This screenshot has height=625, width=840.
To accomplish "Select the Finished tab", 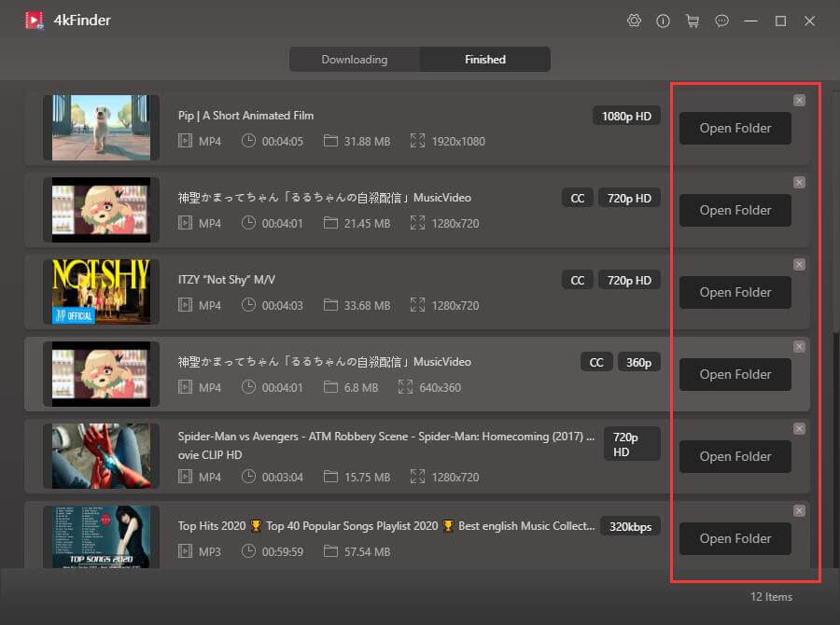I will (485, 60).
